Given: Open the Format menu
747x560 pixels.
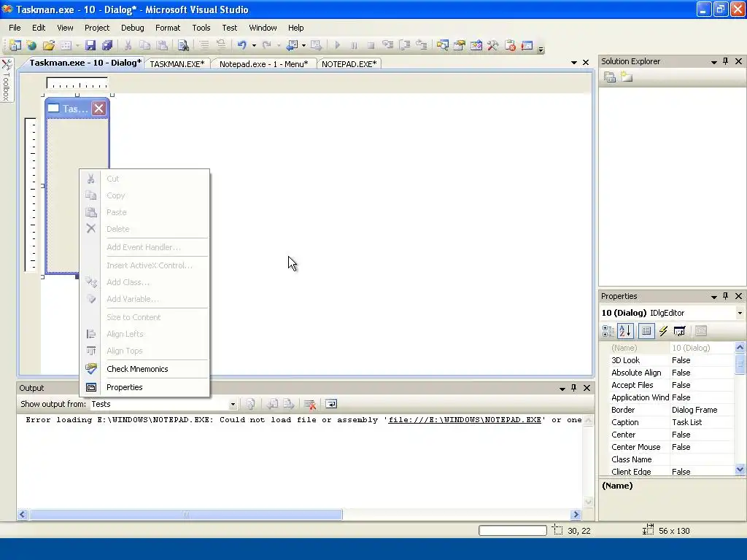Looking at the screenshot, I should coord(168,28).
